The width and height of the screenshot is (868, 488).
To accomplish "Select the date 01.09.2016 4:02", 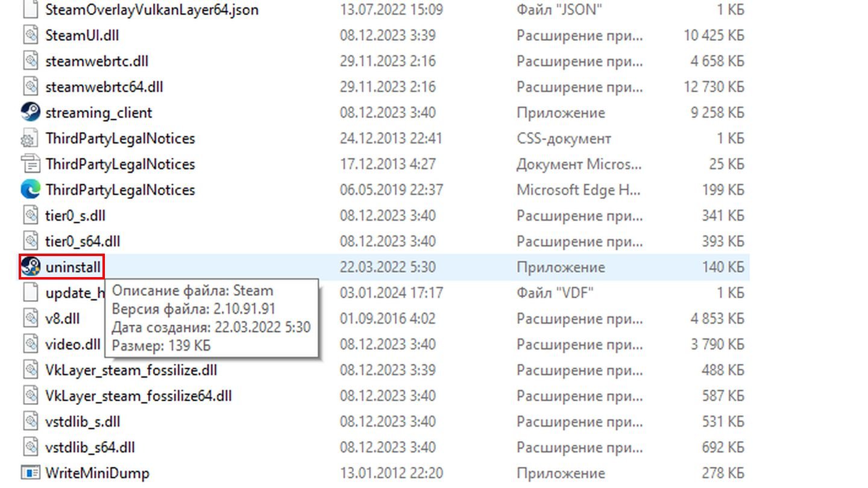I will point(387,318).
